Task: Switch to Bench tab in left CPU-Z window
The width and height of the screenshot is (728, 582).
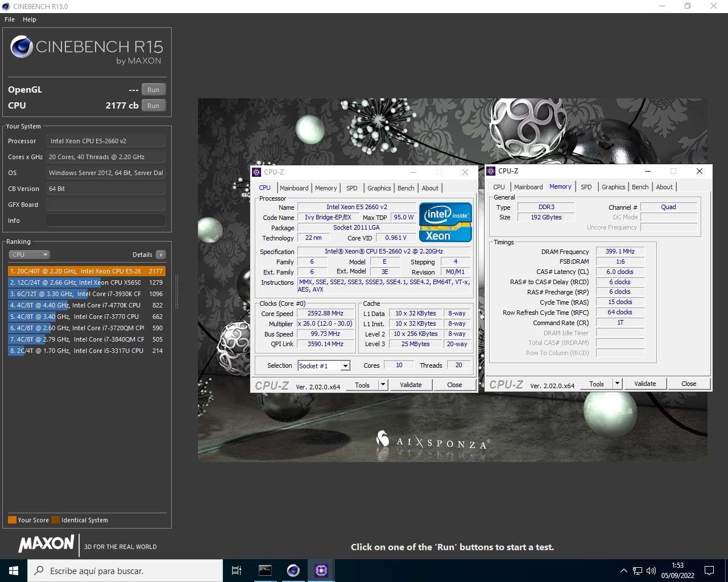Action: click(406, 188)
